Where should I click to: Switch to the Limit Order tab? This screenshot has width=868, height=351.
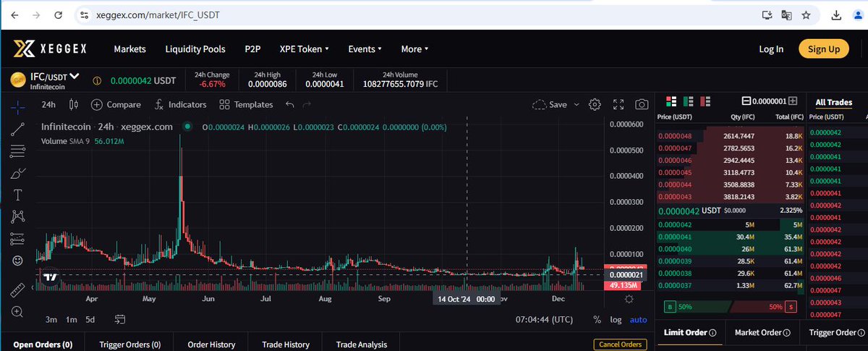[690, 333]
